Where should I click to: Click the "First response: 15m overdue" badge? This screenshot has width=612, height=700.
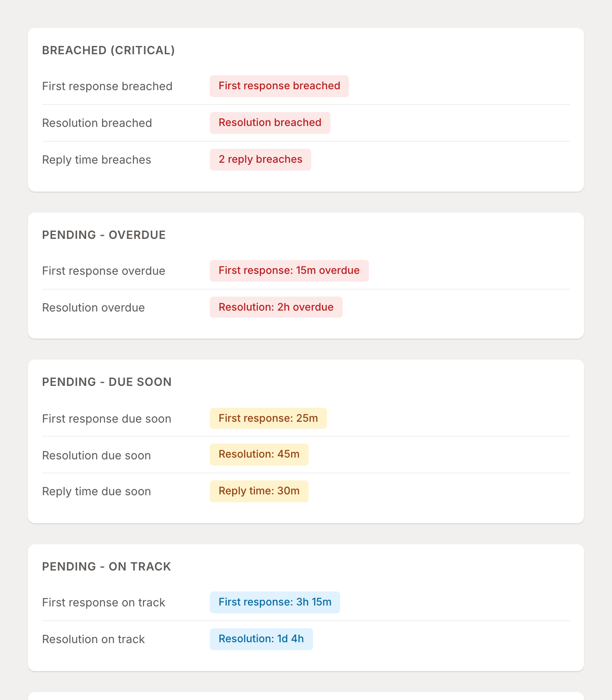(x=289, y=271)
